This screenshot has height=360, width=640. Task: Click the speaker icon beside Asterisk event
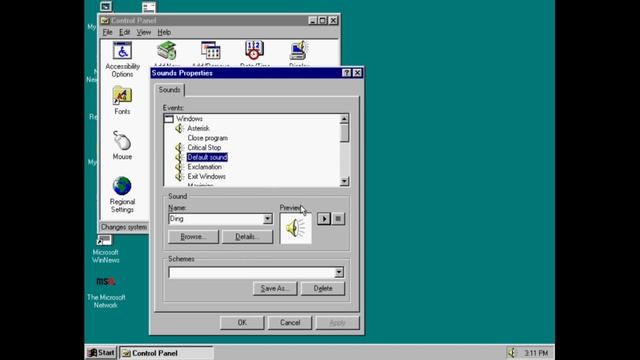point(179,128)
